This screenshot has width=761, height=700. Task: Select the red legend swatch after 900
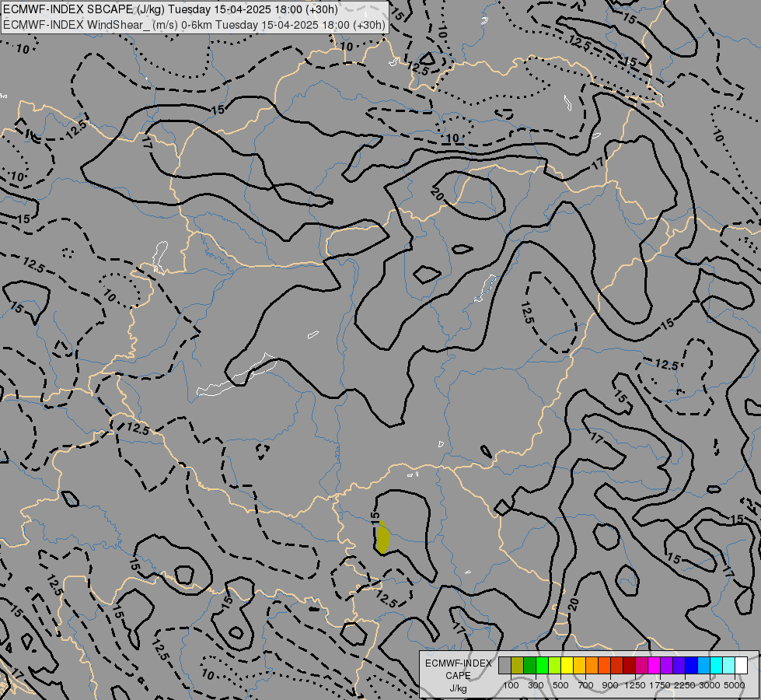[x=616, y=666]
